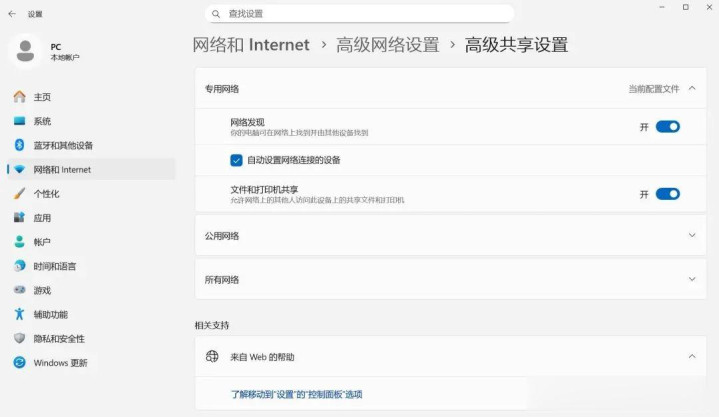Expand the 所有网络 section

tap(451, 279)
